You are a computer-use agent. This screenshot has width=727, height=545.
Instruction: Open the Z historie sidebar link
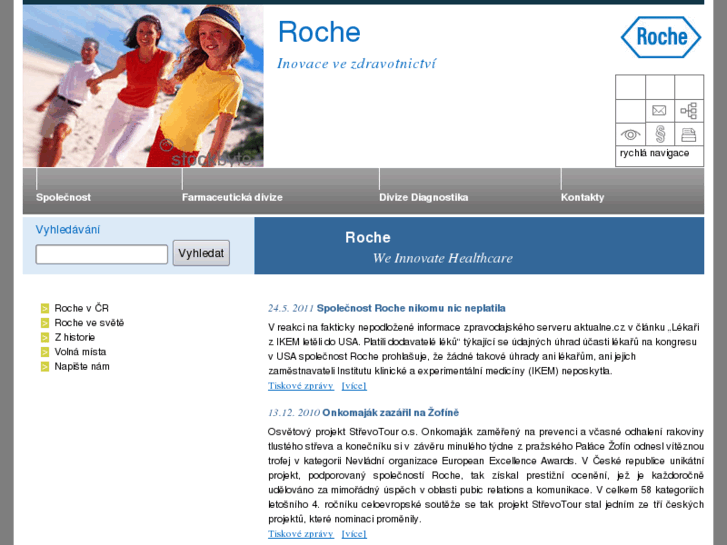pyautogui.click(x=75, y=337)
